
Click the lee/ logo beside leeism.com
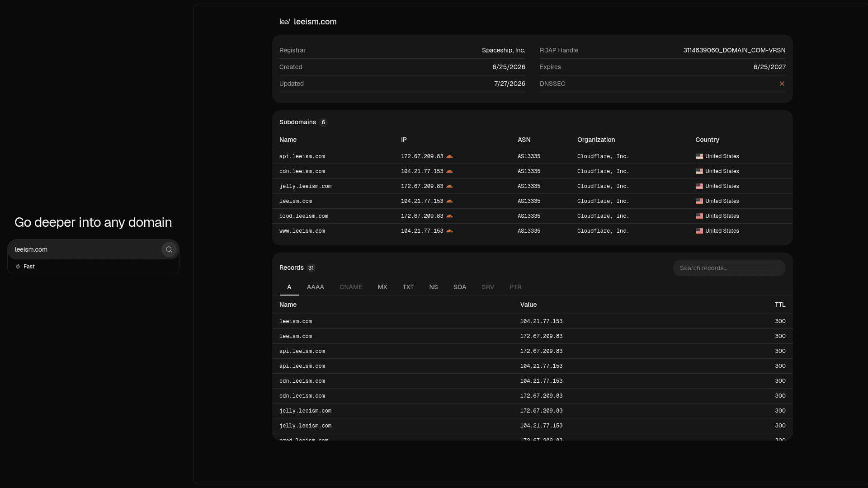coord(284,22)
